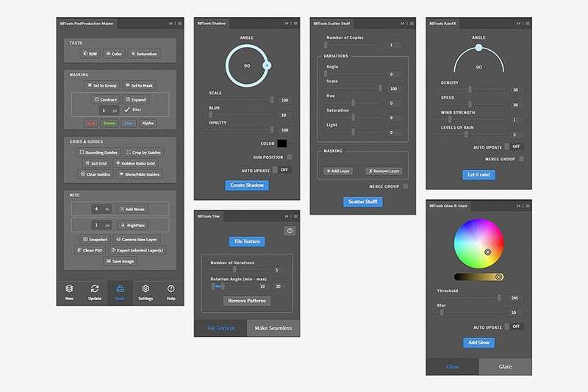Check Merge Group in Scatter Stuff panel
This screenshot has width=588, height=392.
point(406,187)
